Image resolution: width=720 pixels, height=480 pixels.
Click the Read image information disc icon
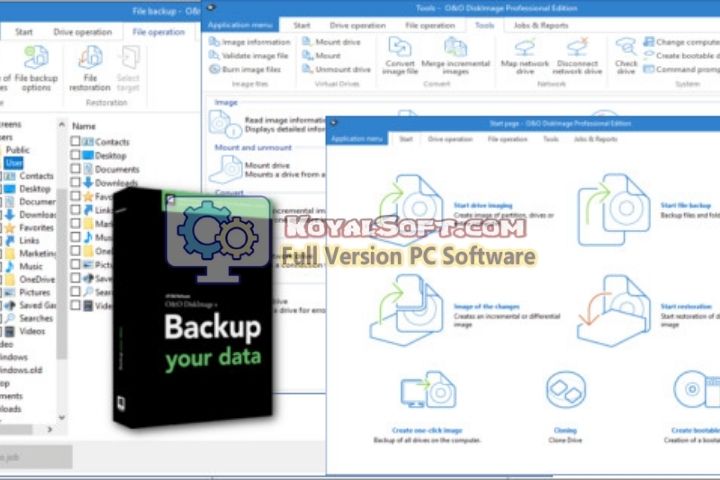[x=225, y=124]
